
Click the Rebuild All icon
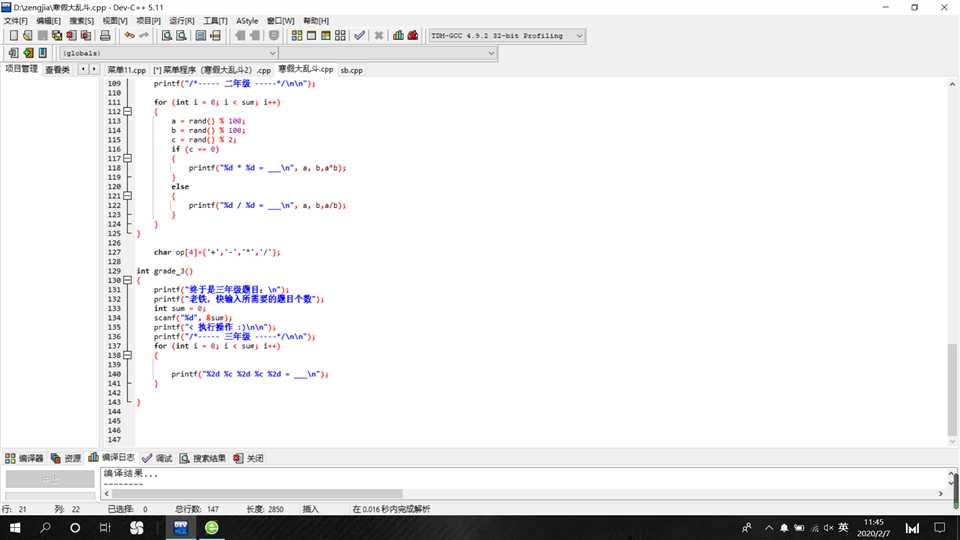point(340,36)
